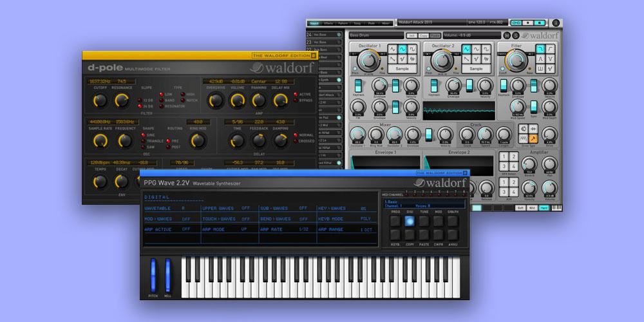The height and width of the screenshot is (322, 644).
Task: Switch delay mode to CROSSED
Action: click(295, 141)
